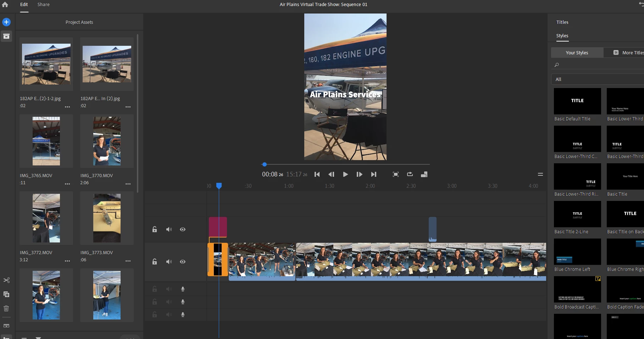This screenshot has height=339, width=644.
Task: Click the Air Plains Services title in preview
Action: click(345, 94)
